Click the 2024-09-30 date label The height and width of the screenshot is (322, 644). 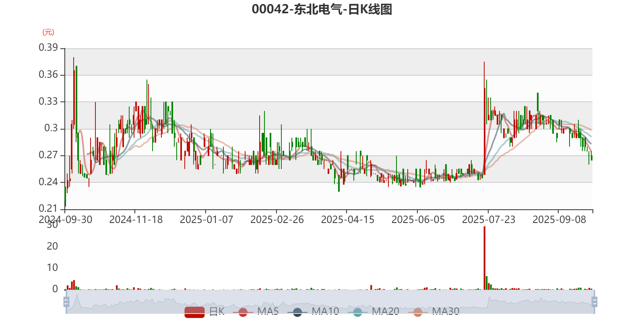(66, 220)
